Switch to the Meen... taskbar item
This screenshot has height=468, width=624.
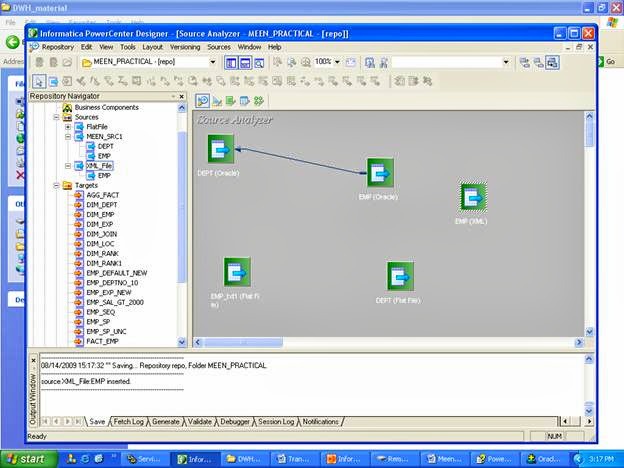444,459
